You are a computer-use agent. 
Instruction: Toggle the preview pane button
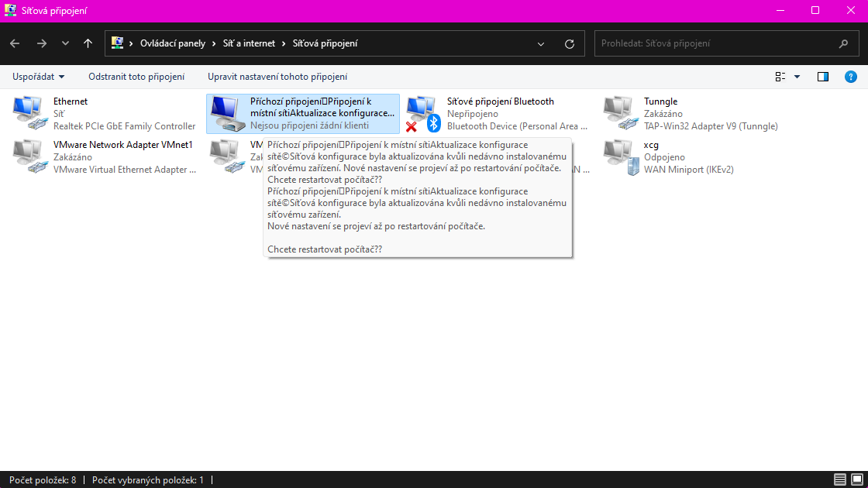coord(823,77)
